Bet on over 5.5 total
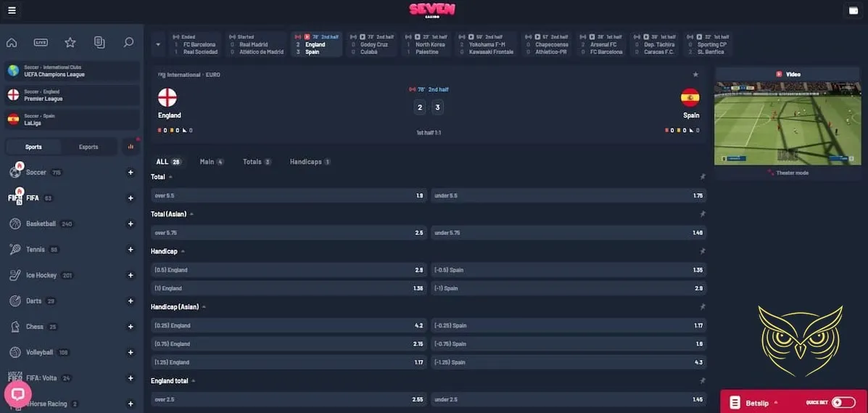The image size is (868, 413). pos(289,195)
